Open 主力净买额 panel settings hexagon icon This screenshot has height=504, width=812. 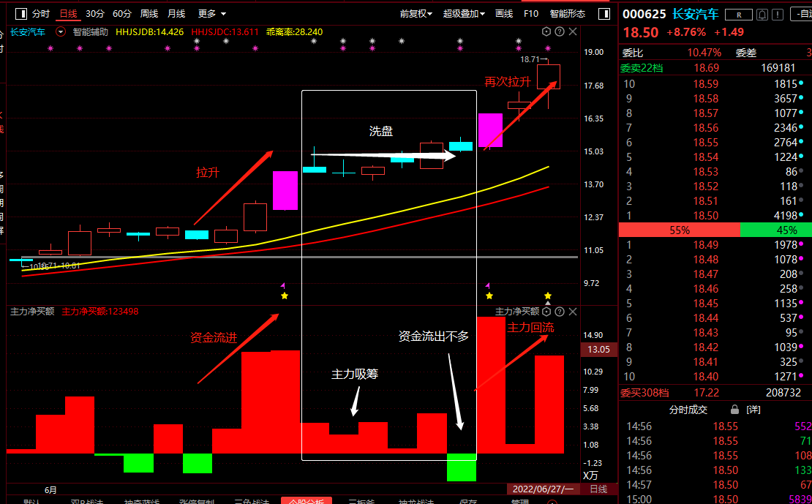(x=546, y=312)
